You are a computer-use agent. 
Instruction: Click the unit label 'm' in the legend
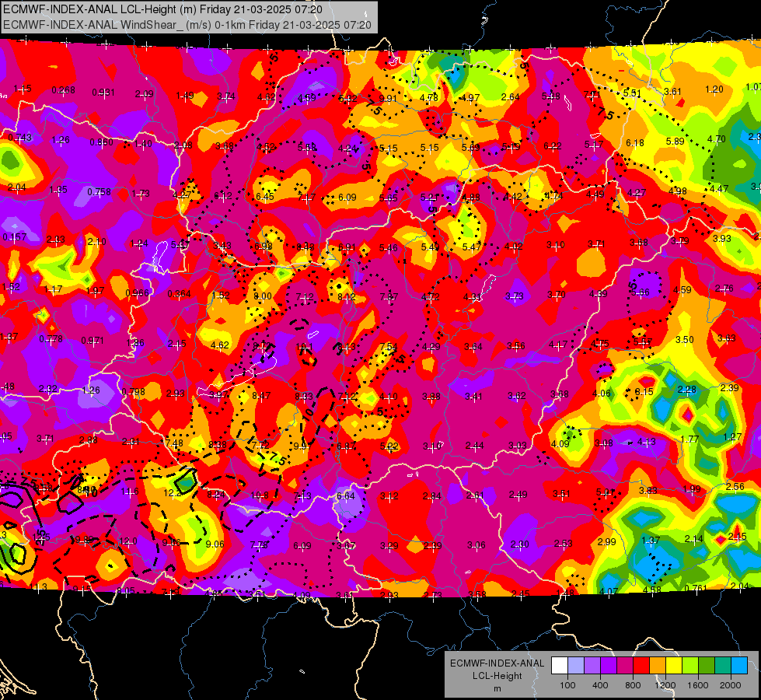[x=497, y=689]
